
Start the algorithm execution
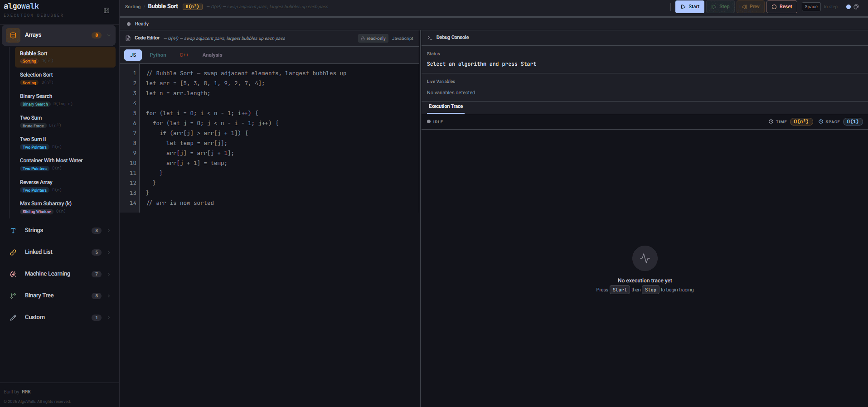[x=689, y=7]
